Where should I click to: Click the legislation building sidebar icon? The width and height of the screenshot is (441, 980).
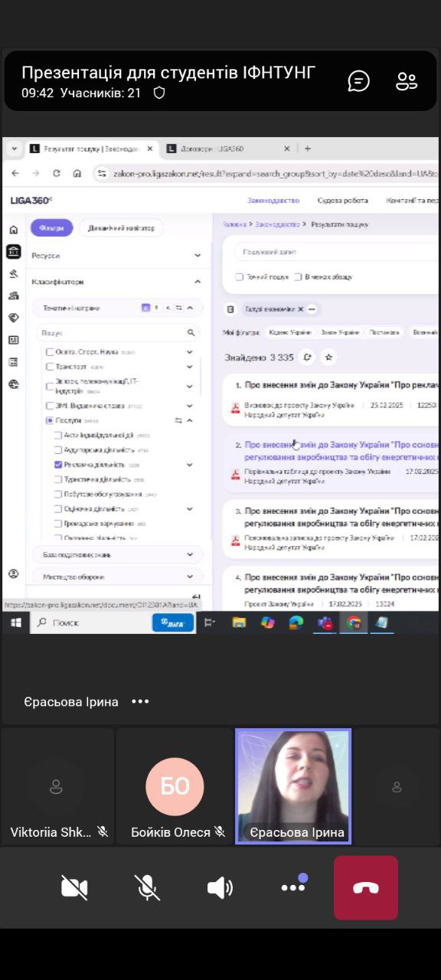point(13,251)
